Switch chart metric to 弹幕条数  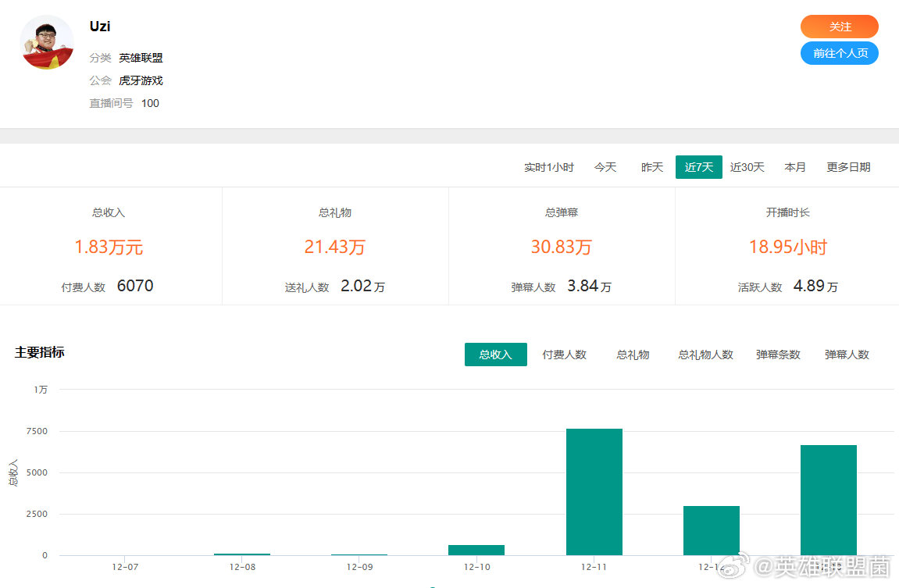pos(778,355)
